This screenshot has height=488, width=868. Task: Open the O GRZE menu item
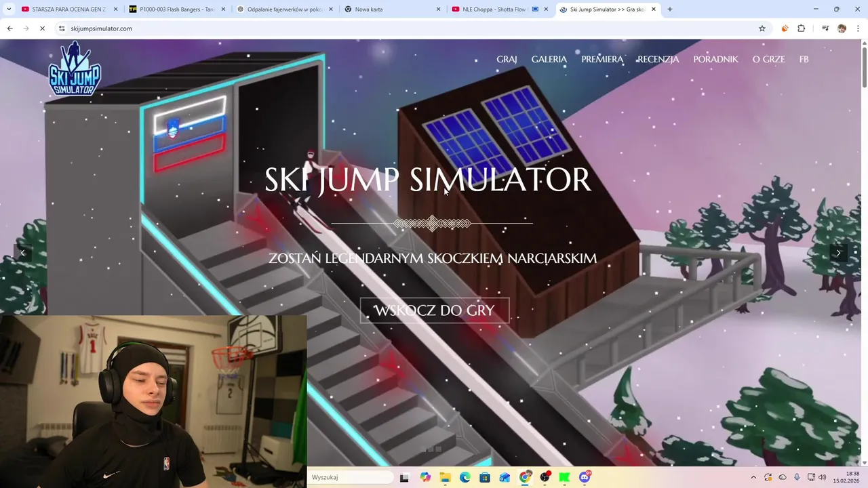click(768, 60)
